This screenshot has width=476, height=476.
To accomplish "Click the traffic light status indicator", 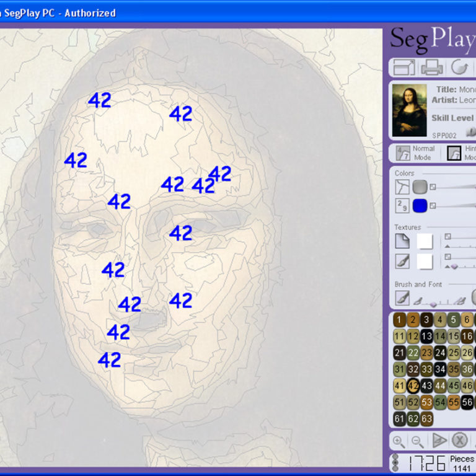I will [395, 462].
